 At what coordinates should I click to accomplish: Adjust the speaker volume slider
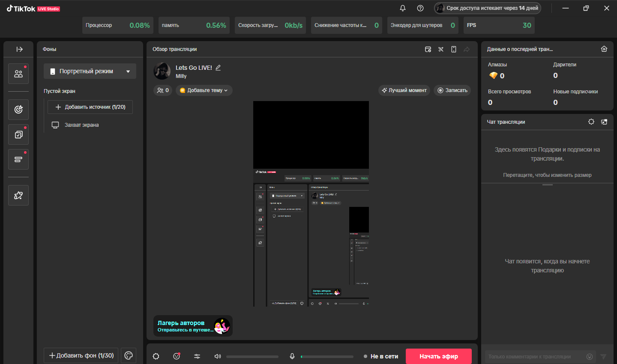click(x=252, y=356)
